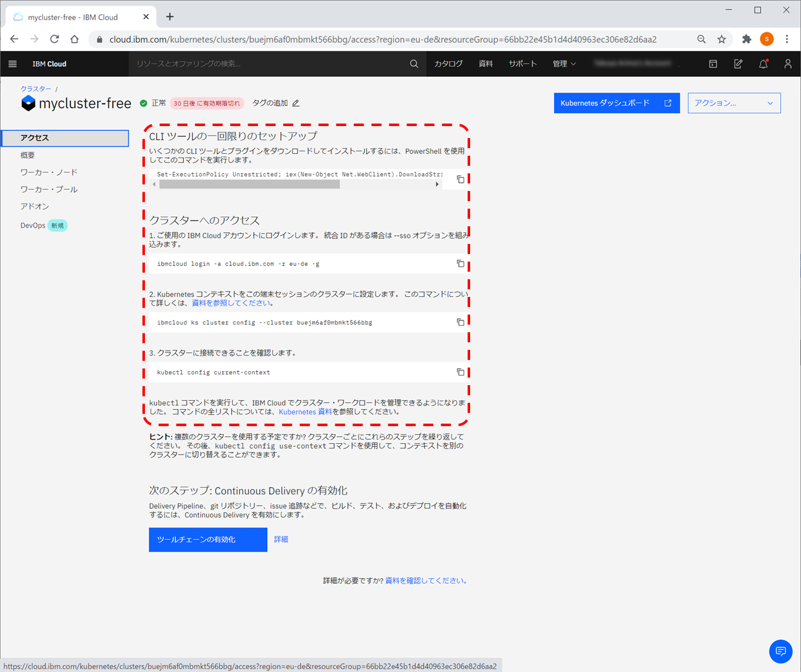Select 概要 in the sidebar
Image resolution: width=801 pixels, height=672 pixels.
28,155
